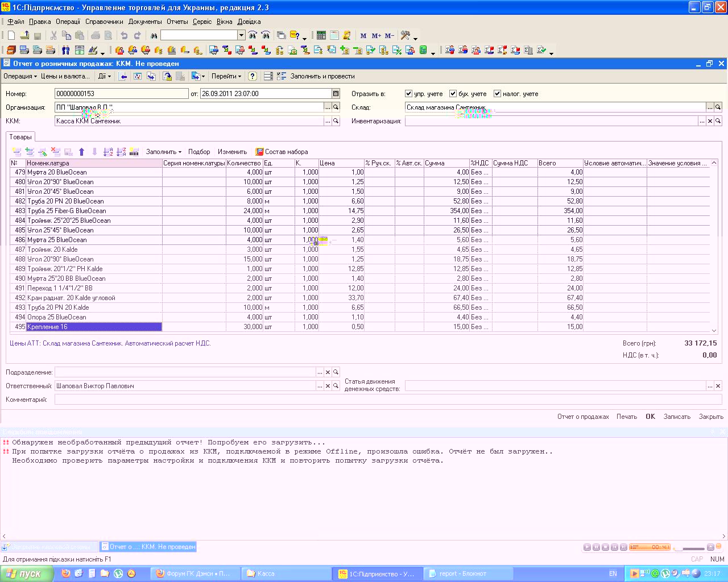Expand the Заполнить dropdown in Товары toolbar
The width and height of the screenshot is (728, 582).
tap(164, 152)
